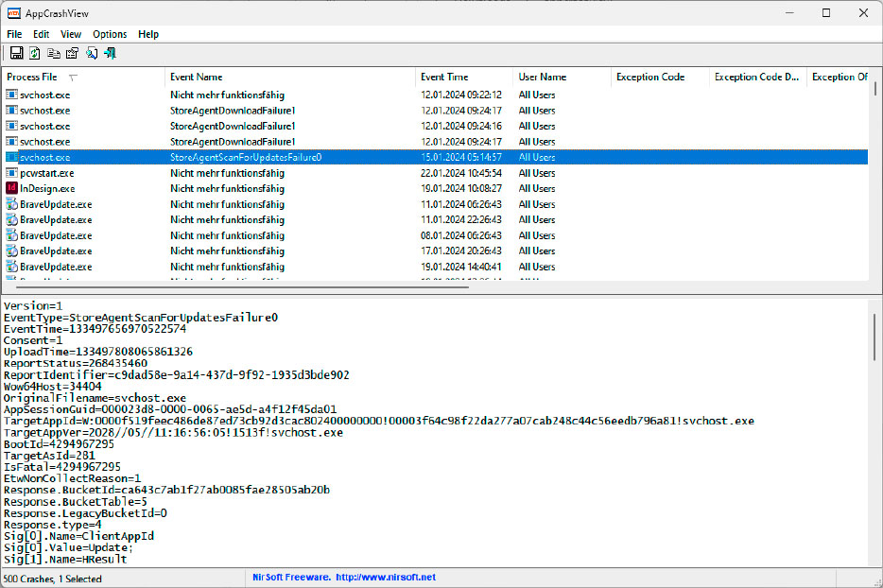Close the AppCrashView window

(863, 13)
